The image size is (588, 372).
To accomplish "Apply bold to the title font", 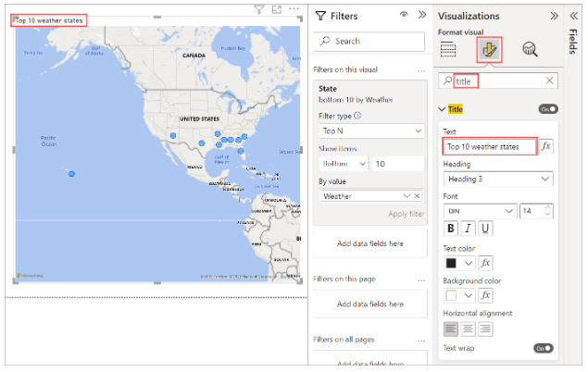I will pos(452,229).
